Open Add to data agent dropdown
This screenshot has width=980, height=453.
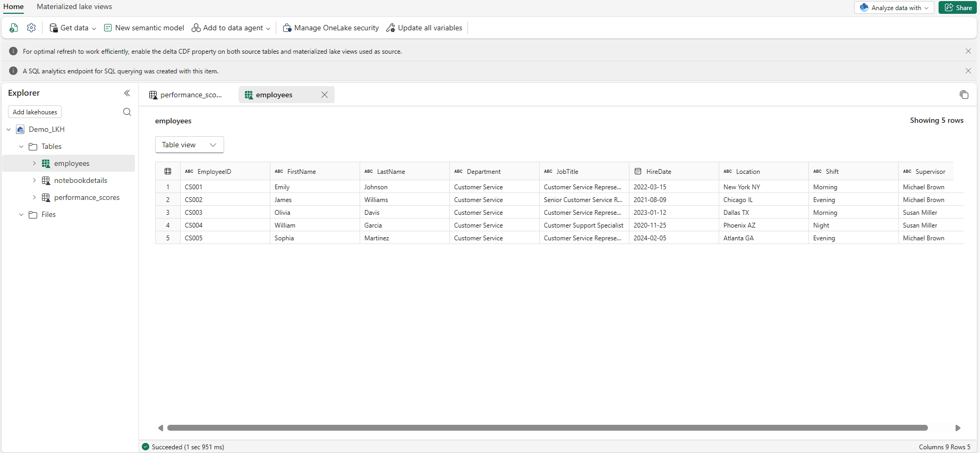coord(231,28)
